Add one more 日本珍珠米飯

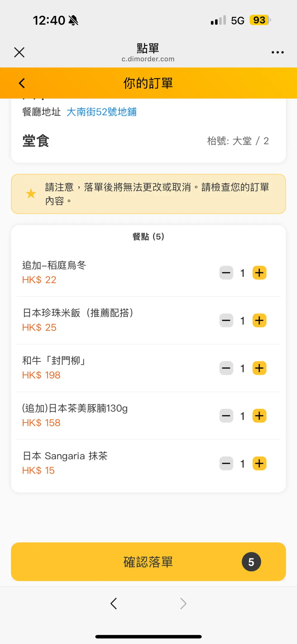coord(259,321)
